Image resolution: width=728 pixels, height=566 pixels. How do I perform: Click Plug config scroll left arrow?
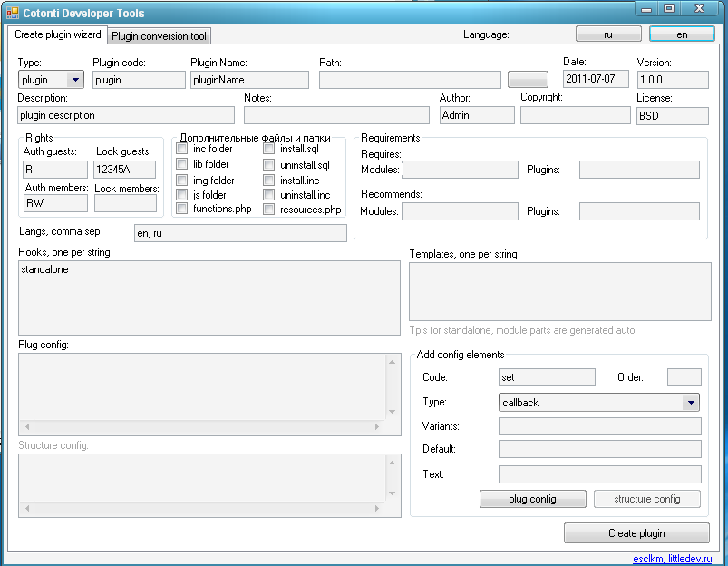[27, 426]
